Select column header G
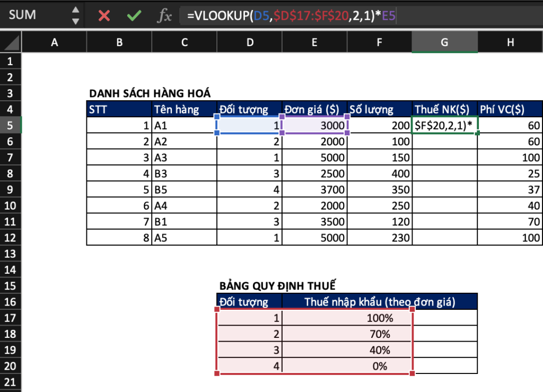The height and width of the screenshot is (392, 543). pos(444,42)
